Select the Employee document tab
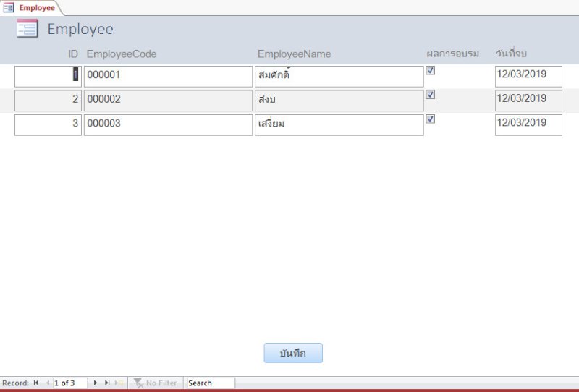579x392 pixels. click(x=31, y=8)
